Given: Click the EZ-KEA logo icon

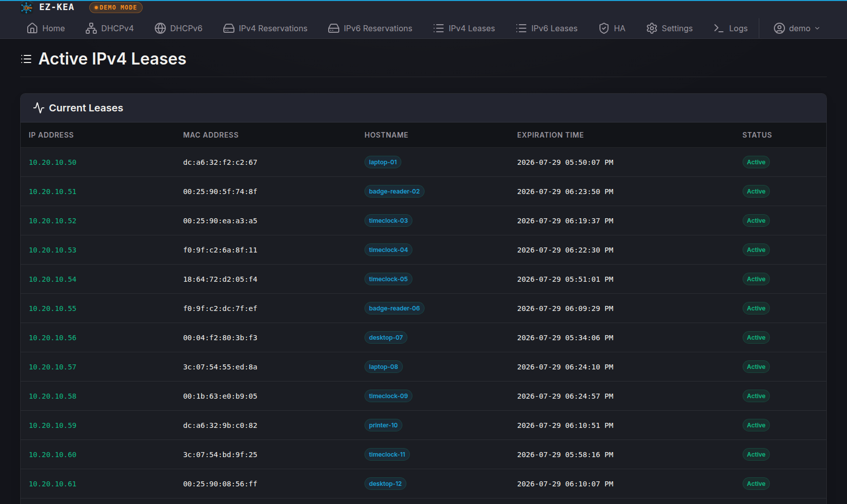Looking at the screenshot, I should coord(26,8).
